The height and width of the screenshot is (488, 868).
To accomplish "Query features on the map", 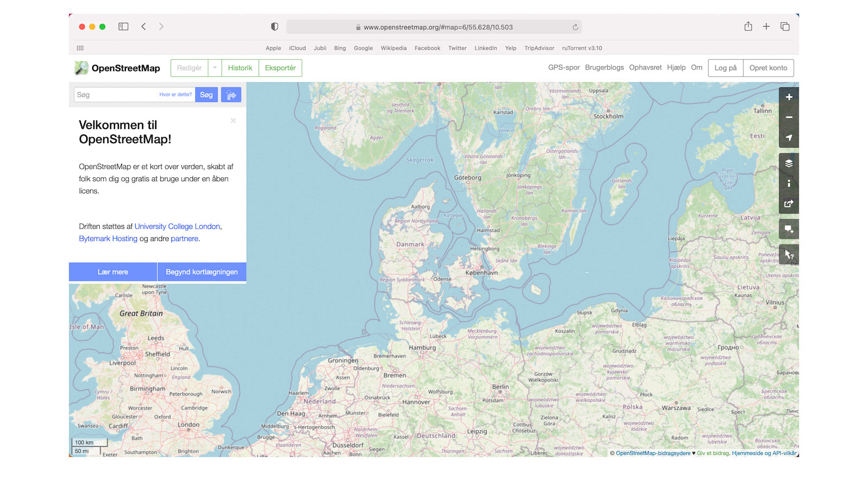I will coord(789,254).
